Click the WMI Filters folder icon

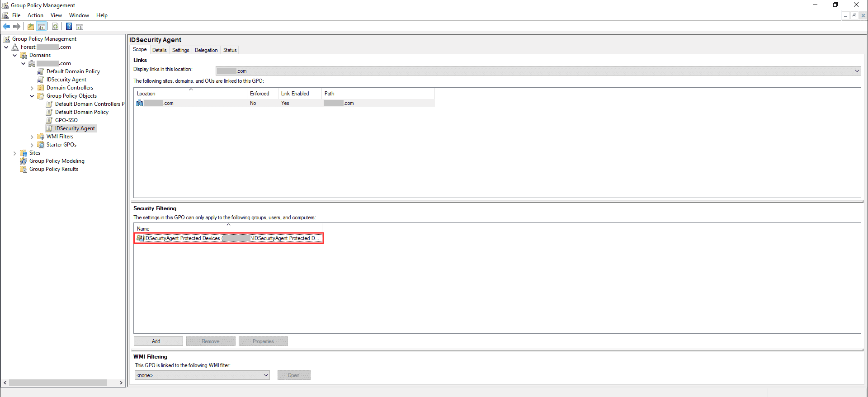click(x=41, y=137)
